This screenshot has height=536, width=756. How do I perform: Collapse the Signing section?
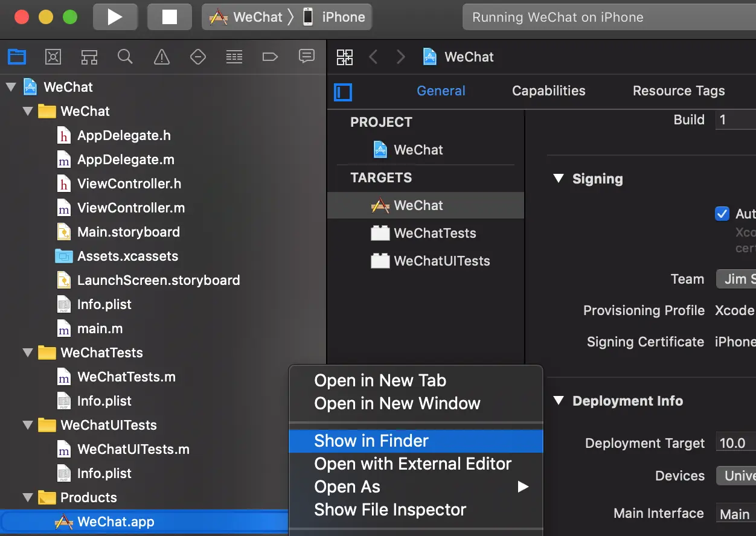coord(559,179)
